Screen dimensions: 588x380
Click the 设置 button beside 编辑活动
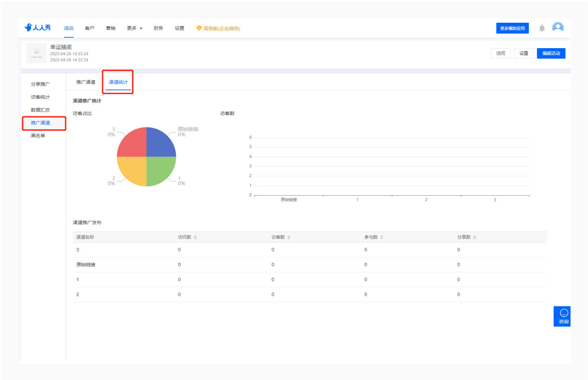coord(523,53)
